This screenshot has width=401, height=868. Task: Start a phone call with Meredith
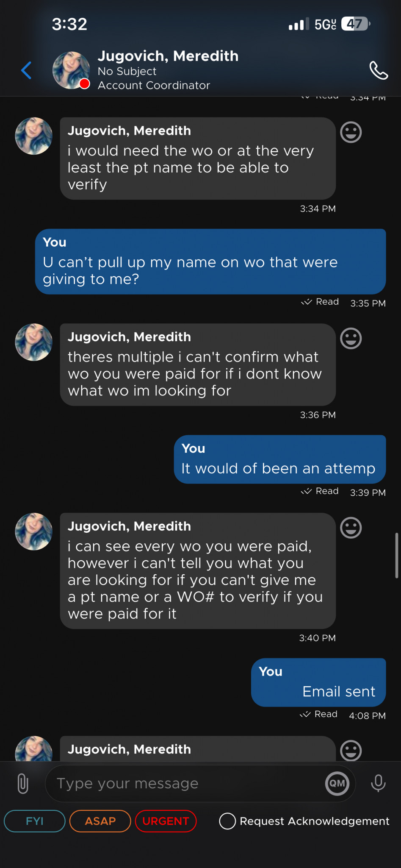[x=378, y=70]
